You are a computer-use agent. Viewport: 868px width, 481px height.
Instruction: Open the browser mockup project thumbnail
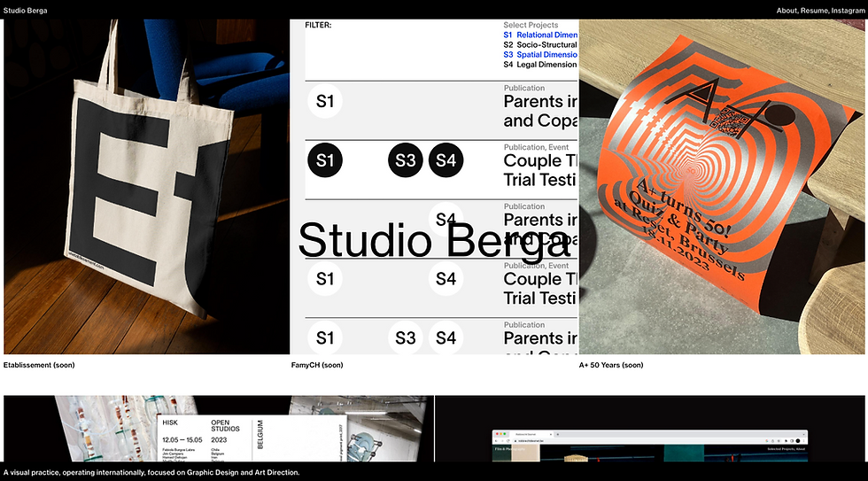[650, 429]
